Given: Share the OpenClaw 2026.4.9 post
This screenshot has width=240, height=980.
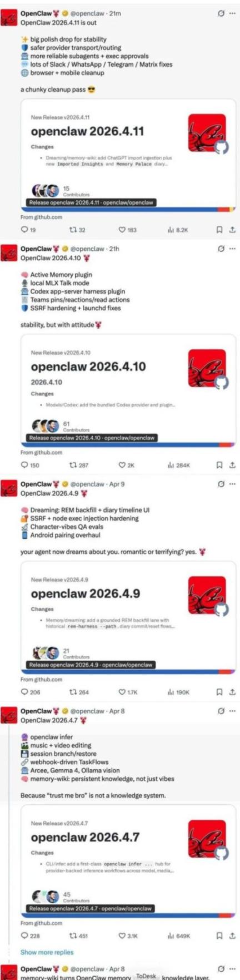Looking at the screenshot, I should click(232, 692).
